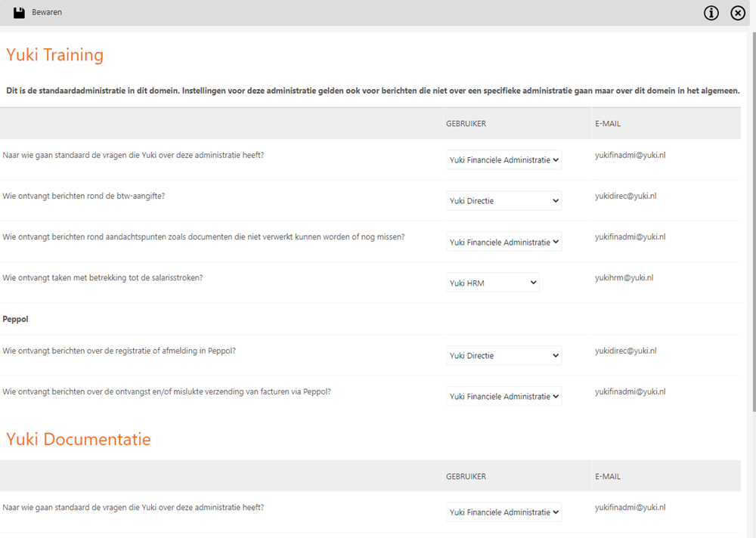The height and width of the screenshot is (538, 756).
Task: Click yukifinadmi@yuki.nl in Yuki Documentatie section
Action: point(631,507)
